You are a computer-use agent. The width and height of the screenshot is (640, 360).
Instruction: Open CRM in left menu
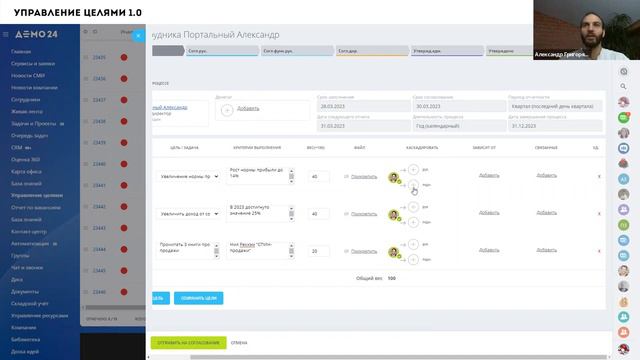pyautogui.click(x=16, y=147)
